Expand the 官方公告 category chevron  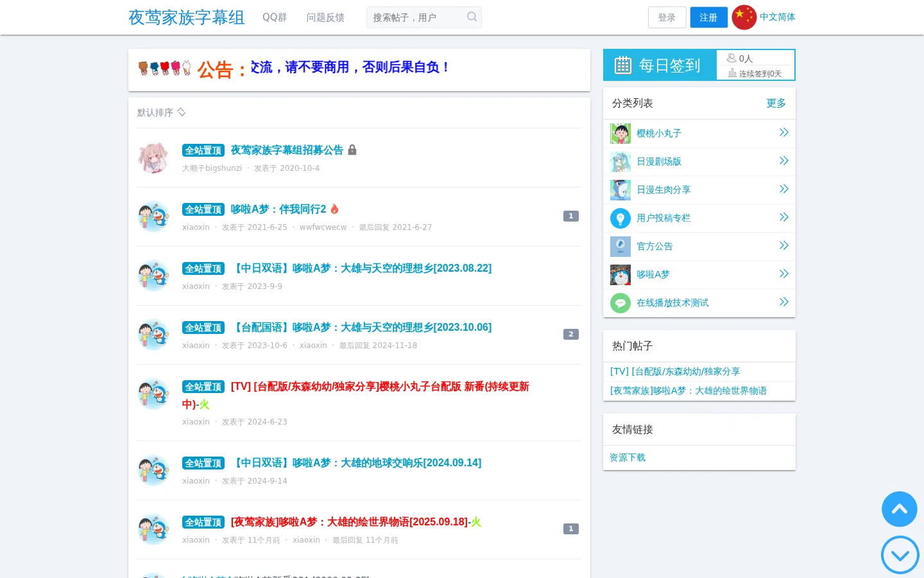[783, 245]
